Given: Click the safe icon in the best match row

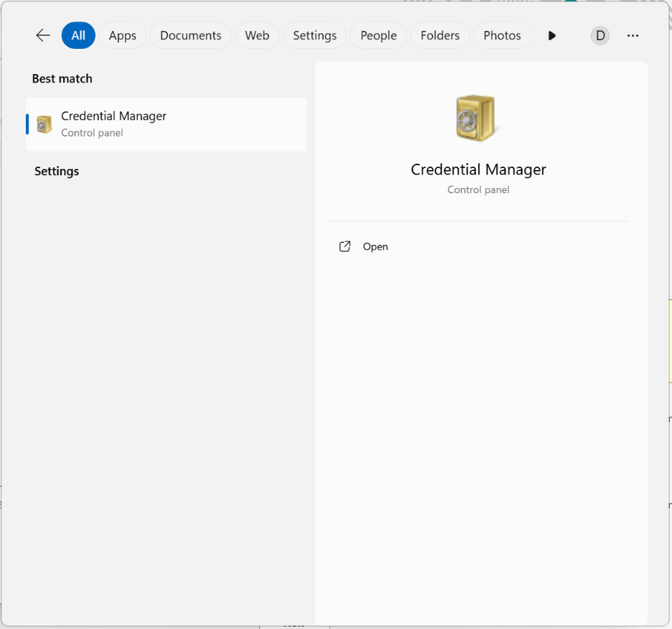Looking at the screenshot, I should coord(44,124).
